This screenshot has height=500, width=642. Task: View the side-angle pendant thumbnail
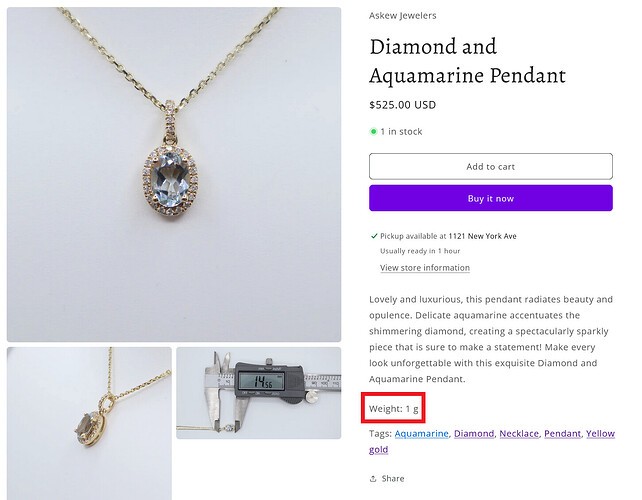click(x=89, y=420)
